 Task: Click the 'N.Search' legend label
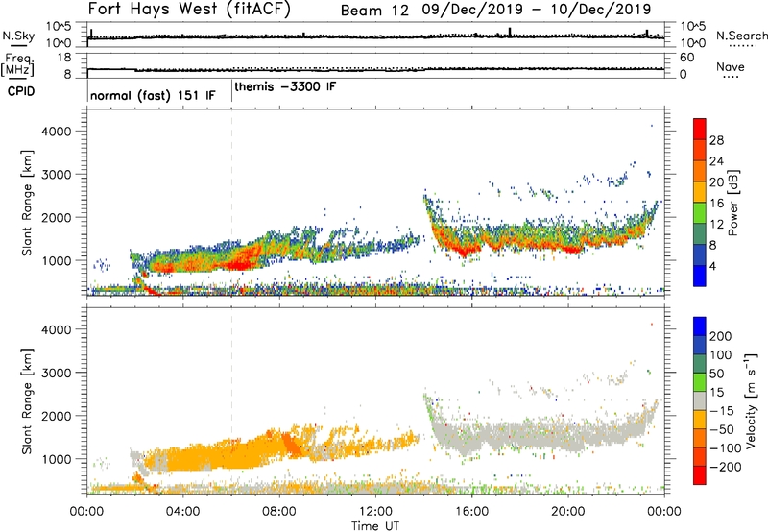741,36
